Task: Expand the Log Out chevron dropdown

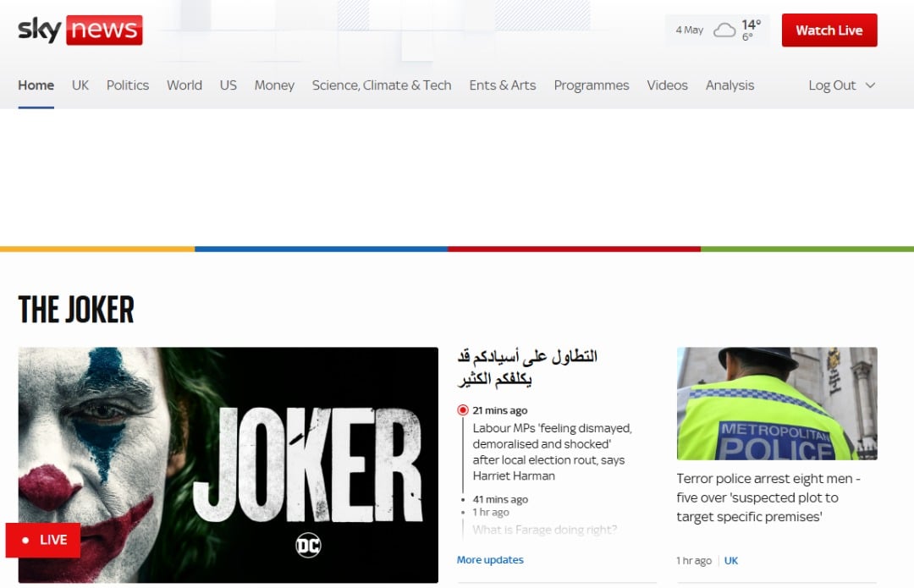Action: pos(870,85)
